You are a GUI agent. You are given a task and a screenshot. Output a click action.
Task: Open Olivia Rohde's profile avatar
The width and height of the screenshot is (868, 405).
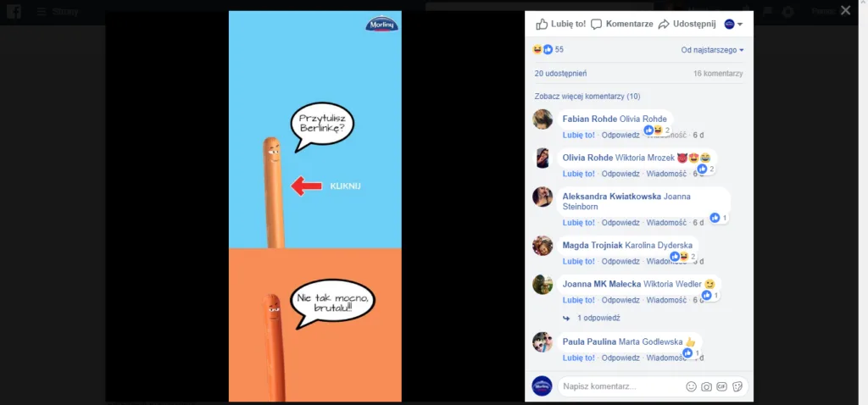click(x=542, y=158)
